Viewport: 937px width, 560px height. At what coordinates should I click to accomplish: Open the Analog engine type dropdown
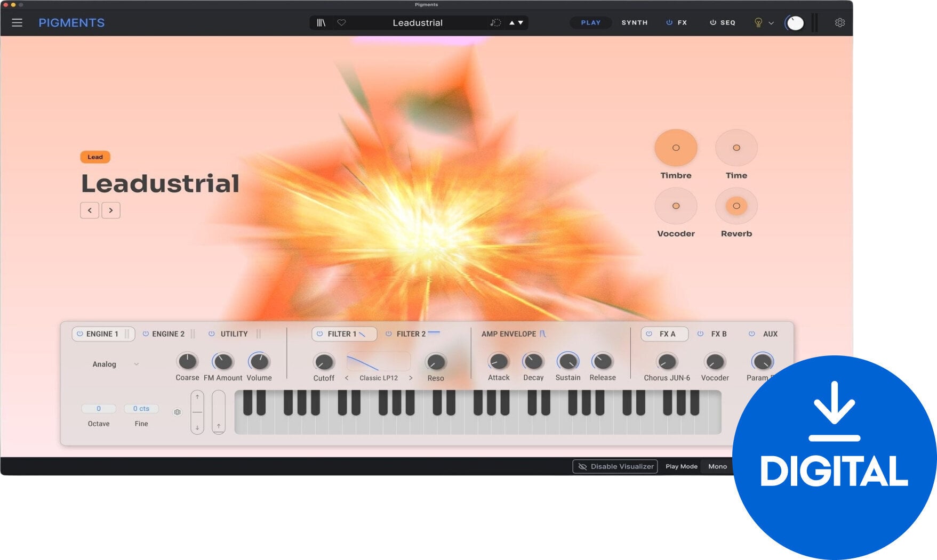pyautogui.click(x=115, y=364)
